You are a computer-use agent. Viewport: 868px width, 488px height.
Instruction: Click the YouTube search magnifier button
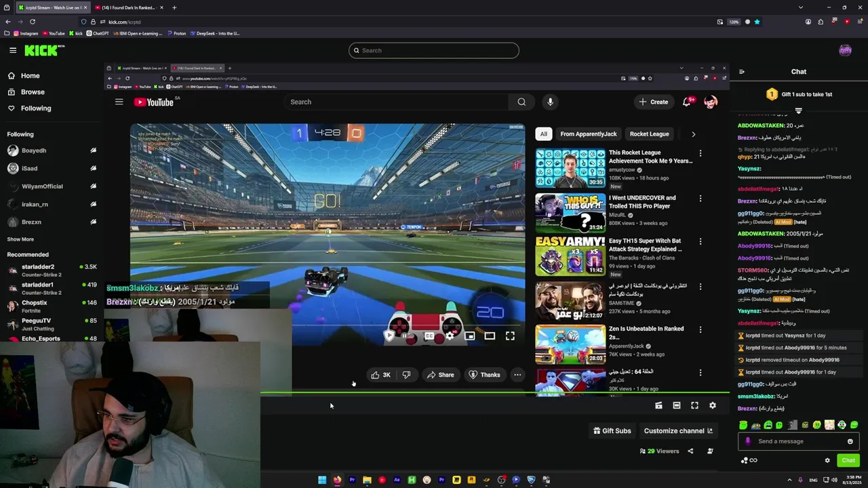(x=521, y=102)
